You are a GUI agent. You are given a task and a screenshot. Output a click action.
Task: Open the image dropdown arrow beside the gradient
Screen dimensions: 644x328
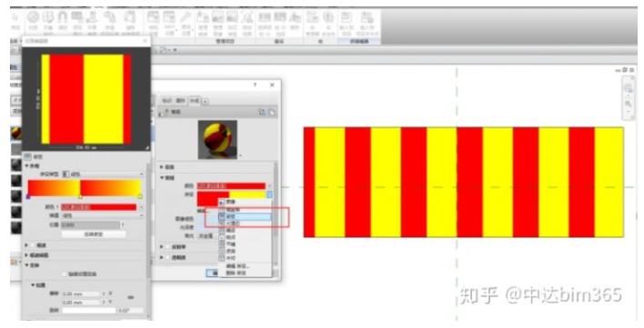point(269,195)
